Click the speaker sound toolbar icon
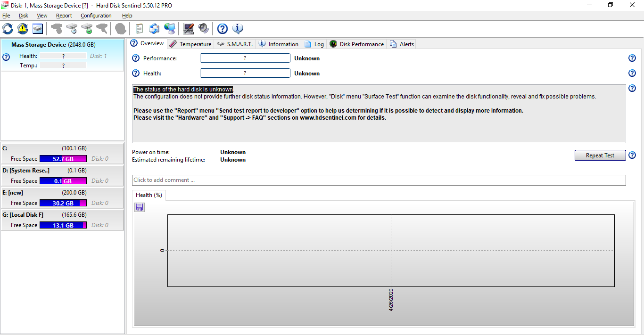The image size is (644, 335). 204,29
